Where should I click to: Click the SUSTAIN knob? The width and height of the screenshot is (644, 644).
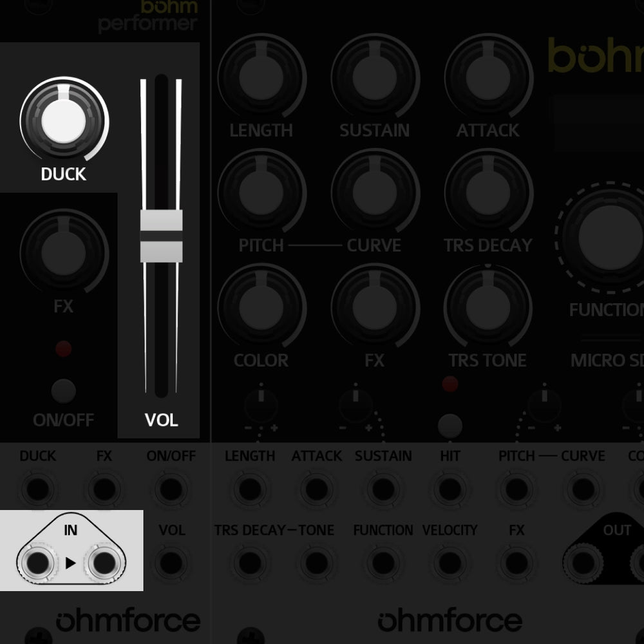click(x=374, y=77)
